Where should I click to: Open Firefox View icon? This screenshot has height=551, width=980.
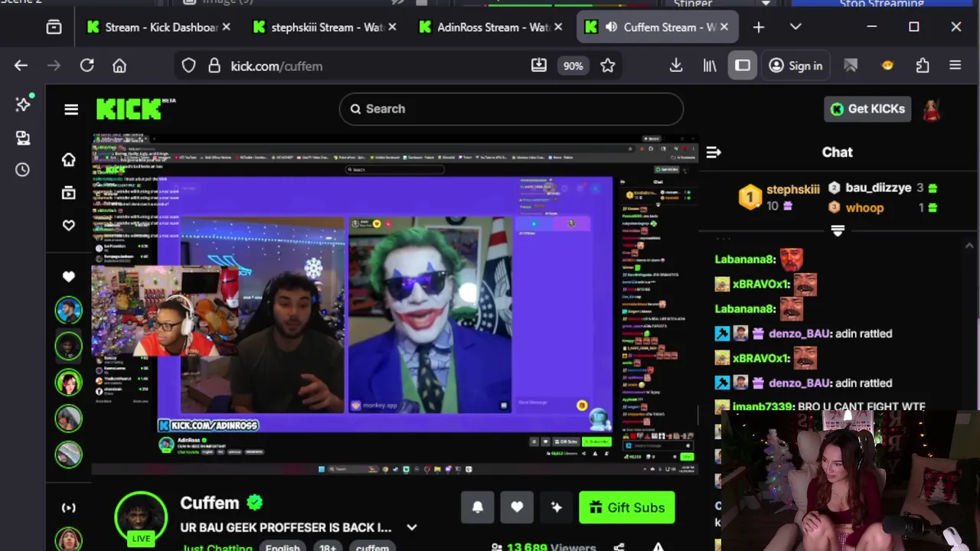(x=54, y=27)
